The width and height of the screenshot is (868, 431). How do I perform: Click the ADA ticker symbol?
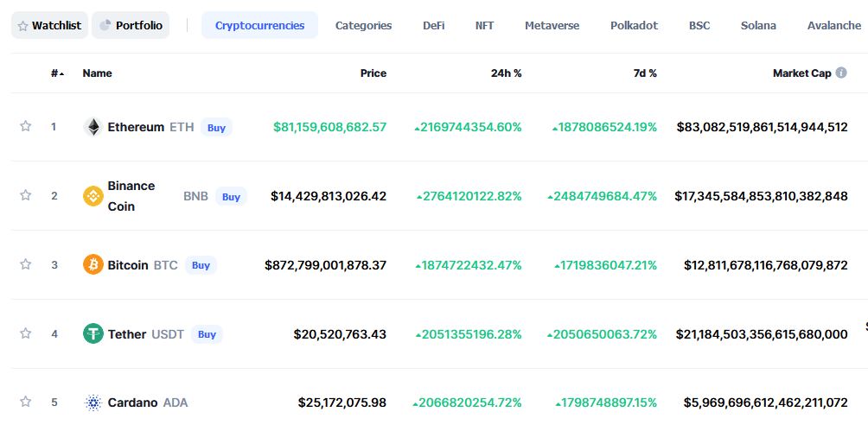(176, 402)
